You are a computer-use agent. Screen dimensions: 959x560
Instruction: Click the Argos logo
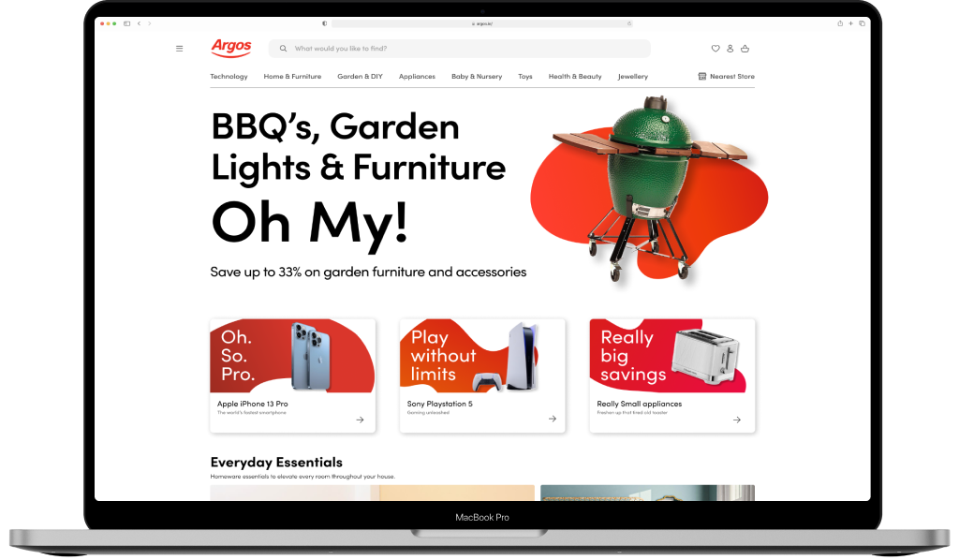(231, 48)
